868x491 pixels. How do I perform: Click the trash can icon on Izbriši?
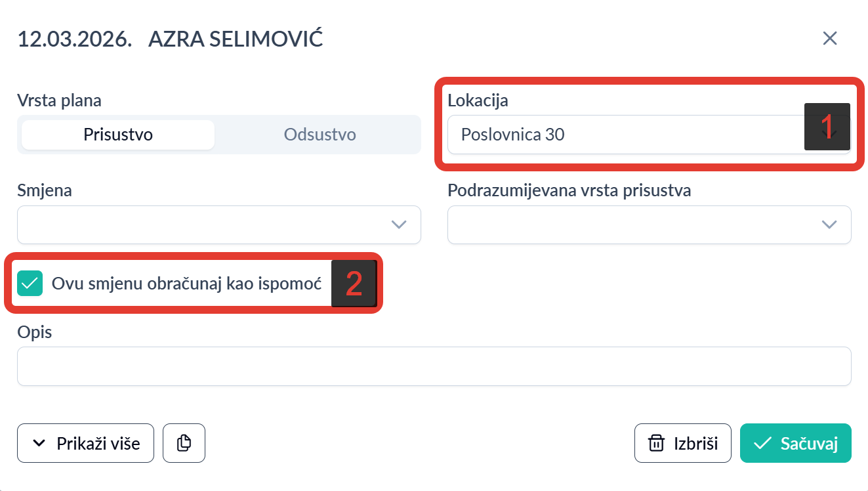(x=656, y=443)
